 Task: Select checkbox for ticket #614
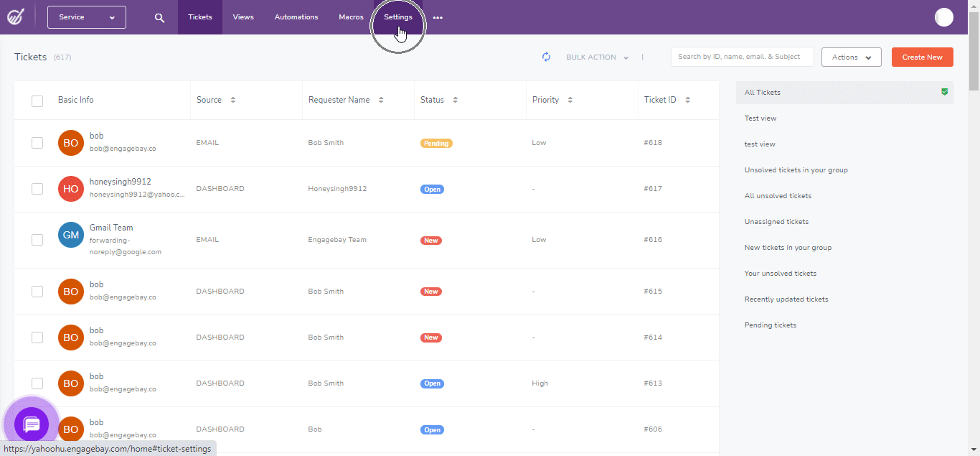(37, 338)
